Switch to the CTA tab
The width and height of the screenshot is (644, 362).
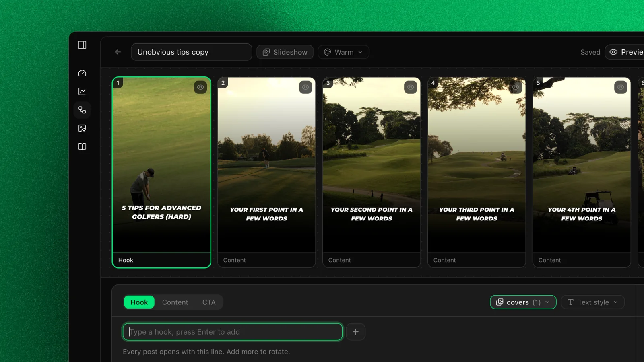(209, 302)
